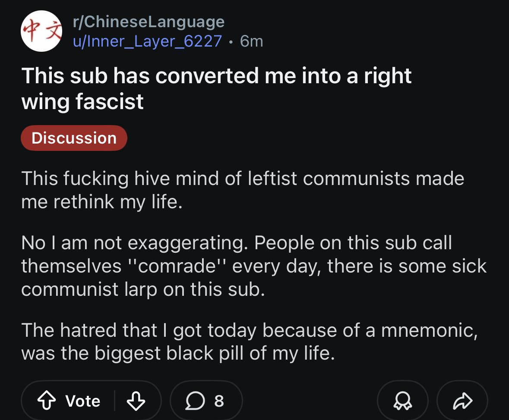Click the phrase "communist larp on this sub"
The width and height of the screenshot is (509, 420).
(x=142, y=289)
